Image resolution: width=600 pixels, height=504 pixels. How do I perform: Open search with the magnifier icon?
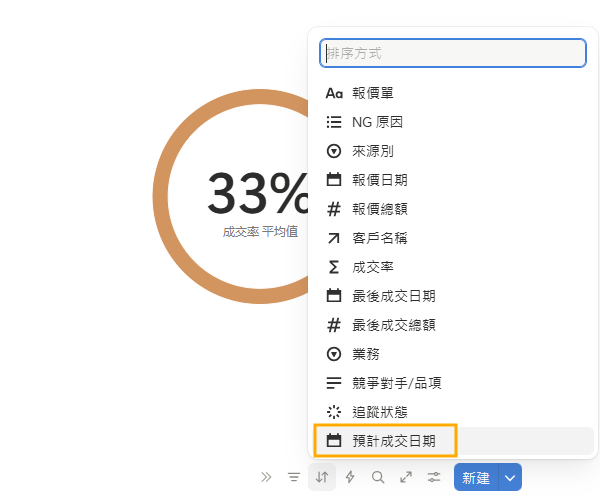378,478
